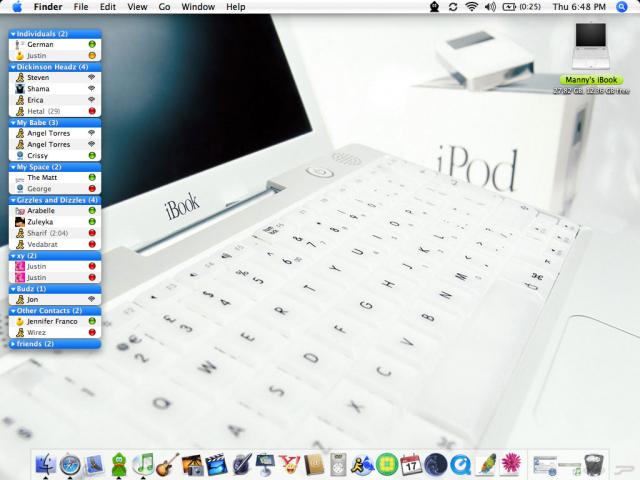Open the Finder menu

(x=48, y=7)
